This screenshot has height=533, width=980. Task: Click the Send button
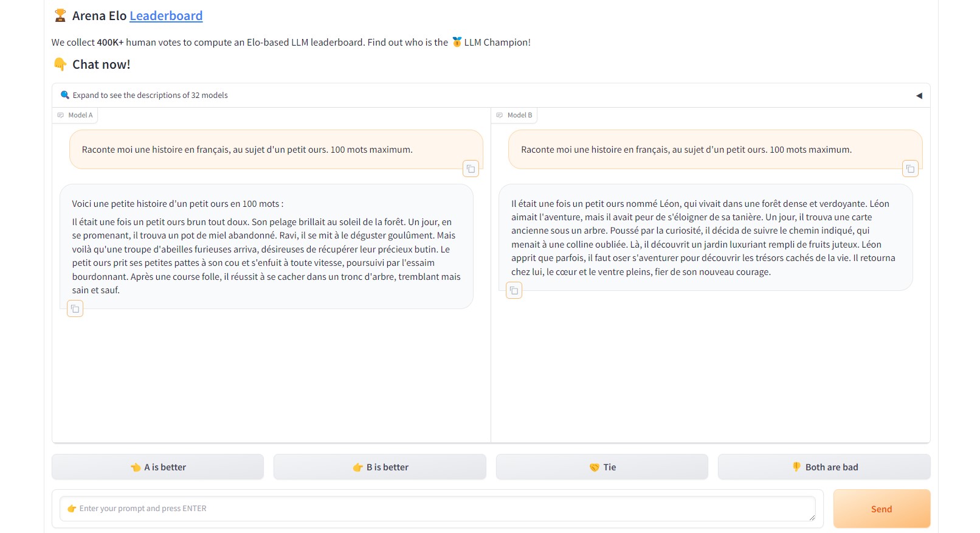tap(882, 509)
